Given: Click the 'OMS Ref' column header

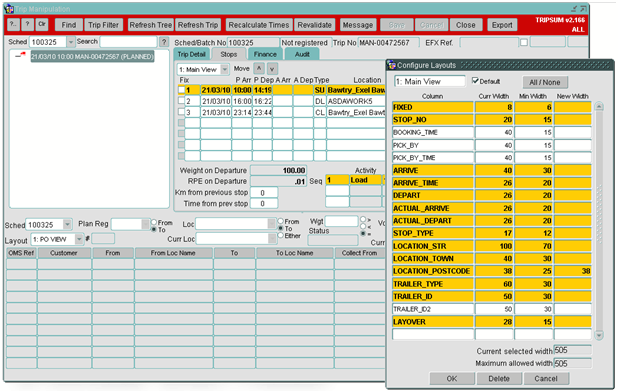Looking at the screenshot, I should pyautogui.click(x=21, y=253).
